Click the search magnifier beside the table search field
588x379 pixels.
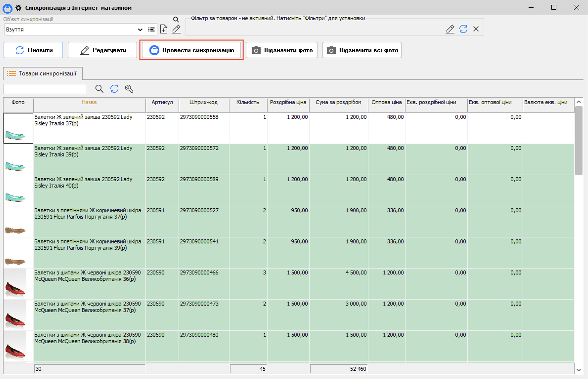point(99,89)
